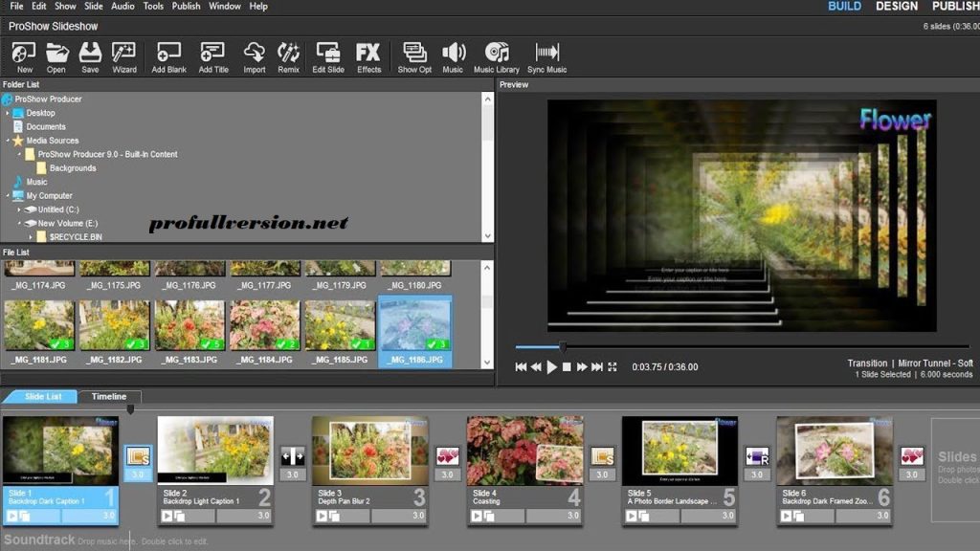980x551 pixels.
Task: Click the preview playback progress slider
Action: tap(565, 347)
